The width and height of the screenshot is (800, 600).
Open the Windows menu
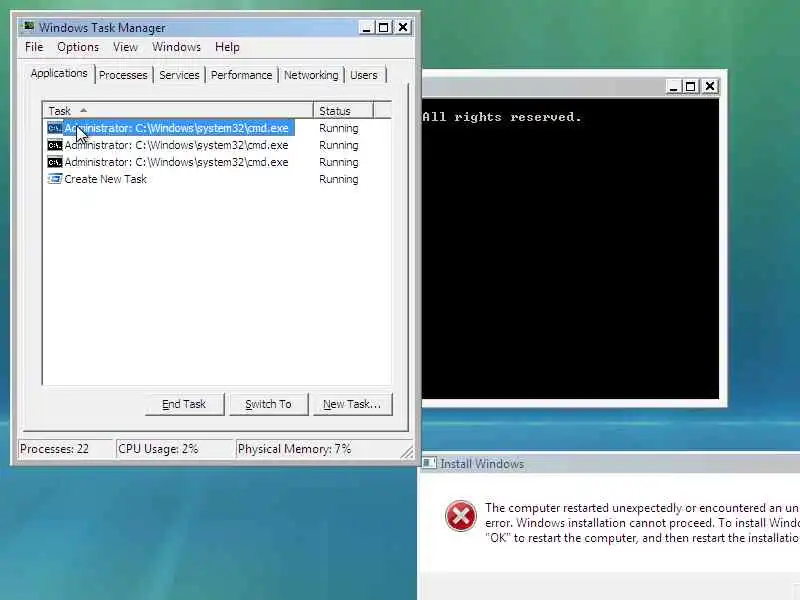click(x=177, y=47)
